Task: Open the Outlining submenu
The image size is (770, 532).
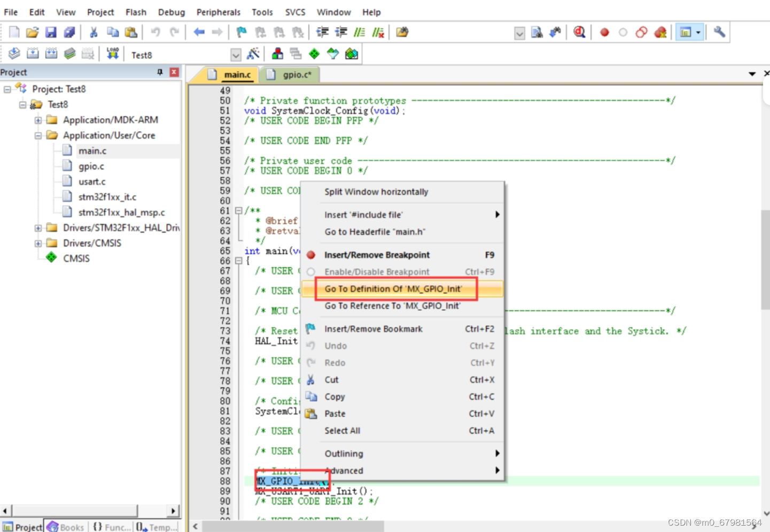Action: pos(402,453)
